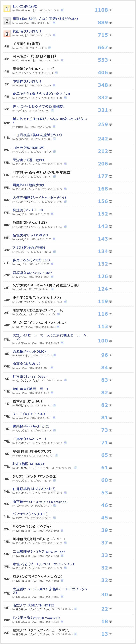Open the 桂言葉(School Days) entry link
This screenshot has width=136, height=644.
[x=29, y=376]
